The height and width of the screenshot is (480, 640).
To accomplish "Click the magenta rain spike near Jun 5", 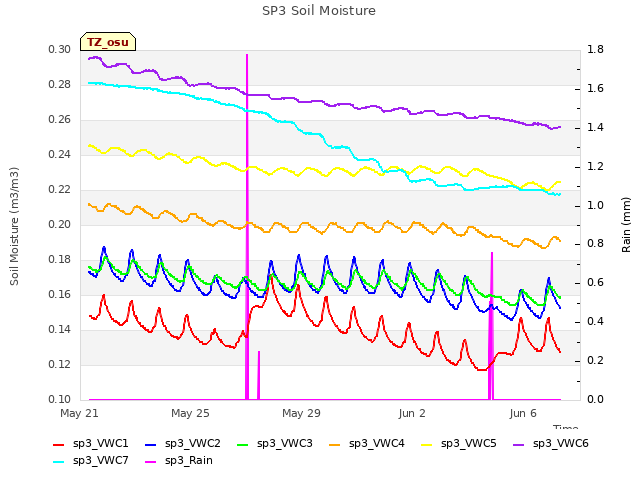I will tap(491, 326).
